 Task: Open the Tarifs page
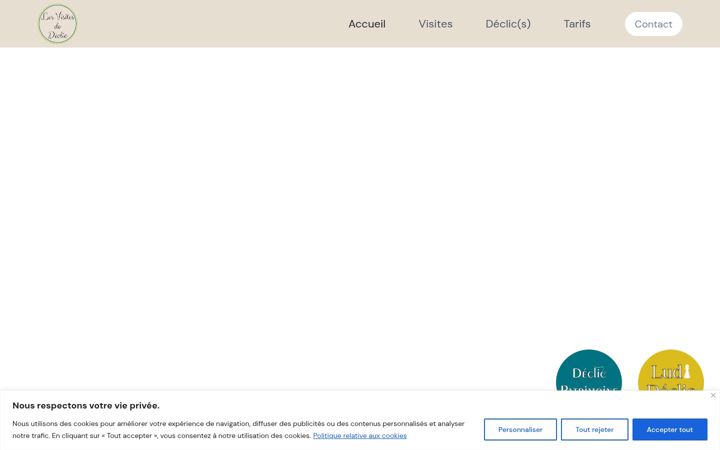pos(577,24)
